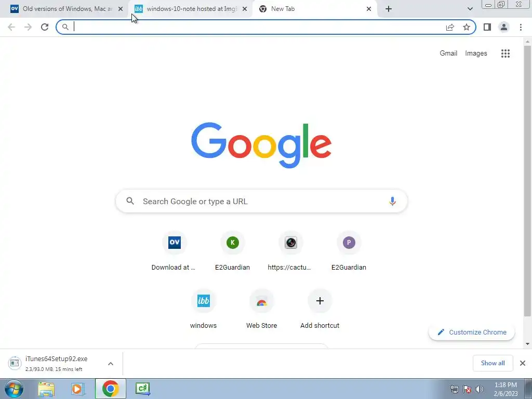Click the share page icon in address bar
The width and height of the screenshot is (532, 399).
tap(450, 27)
